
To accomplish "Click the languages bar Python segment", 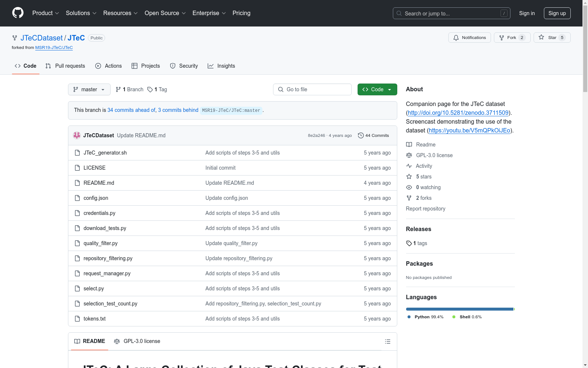I will click(x=459, y=309).
